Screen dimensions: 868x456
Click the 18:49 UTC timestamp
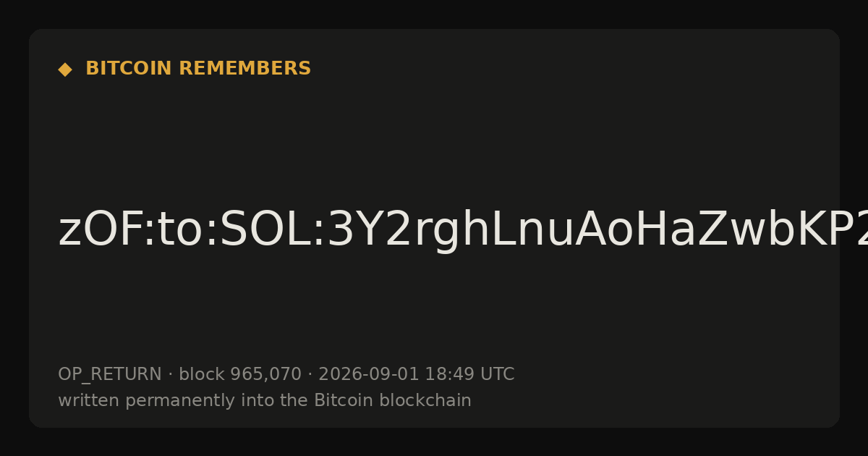coord(469,374)
